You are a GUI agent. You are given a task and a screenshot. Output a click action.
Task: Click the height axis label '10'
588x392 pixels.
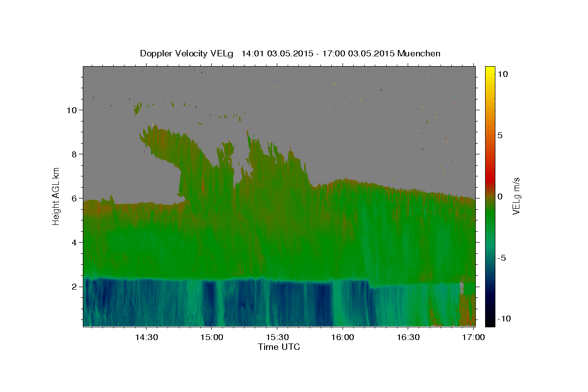pos(72,110)
